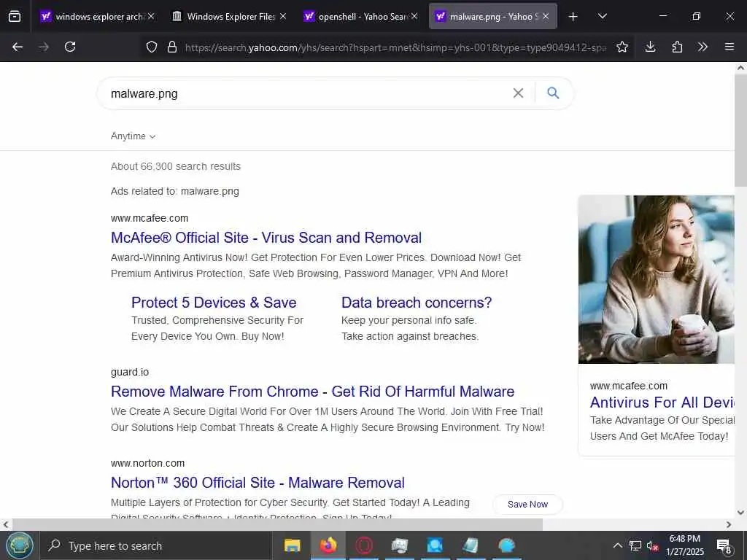The image size is (747, 560).
Task: Open File Explorer from the taskbar
Action: click(x=292, y=545)
